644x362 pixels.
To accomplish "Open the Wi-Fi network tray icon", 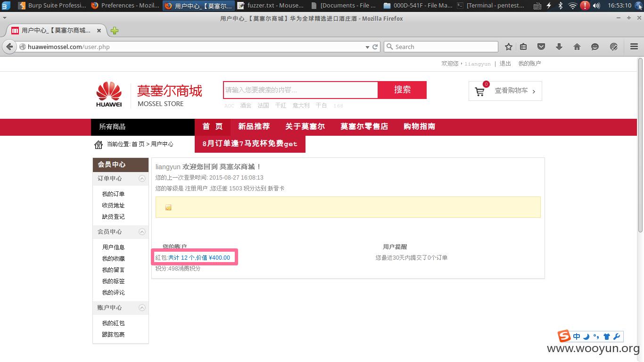I will tap(572, 6).
